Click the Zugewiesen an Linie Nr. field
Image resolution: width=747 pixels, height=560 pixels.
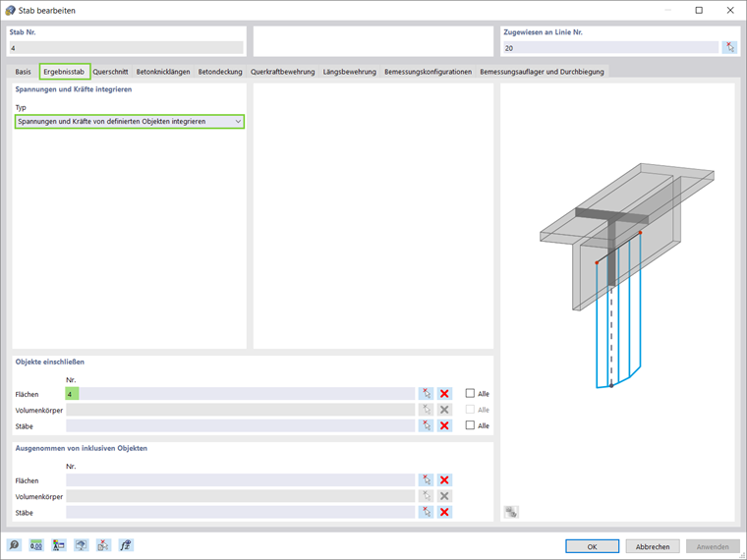click(611, 47)
